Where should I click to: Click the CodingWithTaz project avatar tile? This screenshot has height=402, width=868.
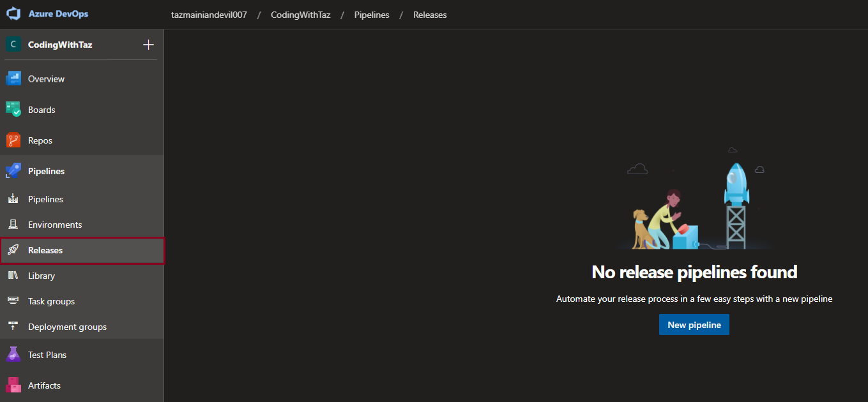[13, 45]
